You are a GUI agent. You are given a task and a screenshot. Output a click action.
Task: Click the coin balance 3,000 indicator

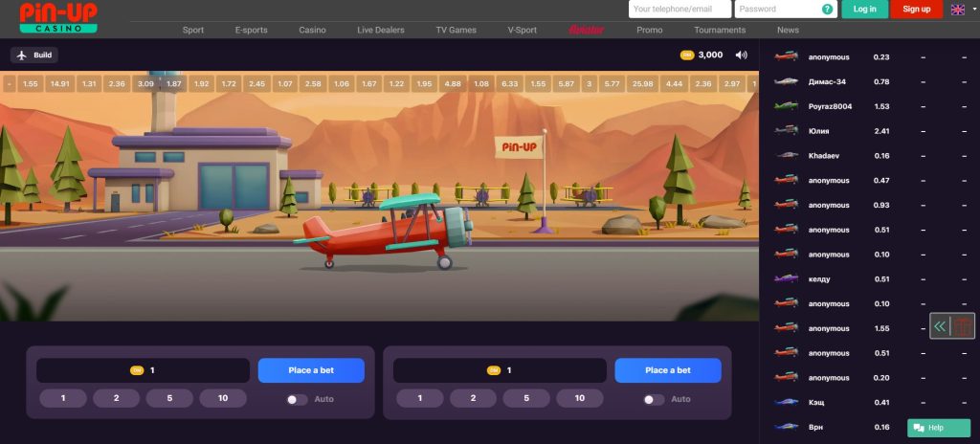(702, 55)
